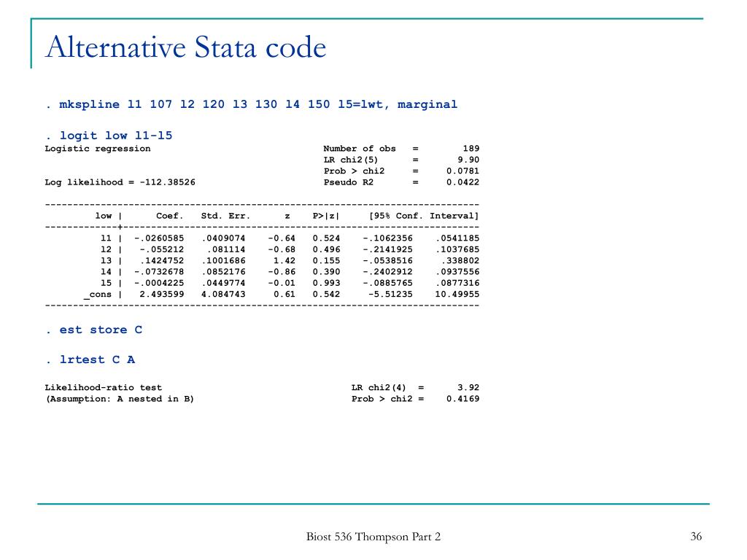The height and width of the screenshot is (560, 747).
Task: Click the 'Coef.' column header
Action: [x=169, y=216]
